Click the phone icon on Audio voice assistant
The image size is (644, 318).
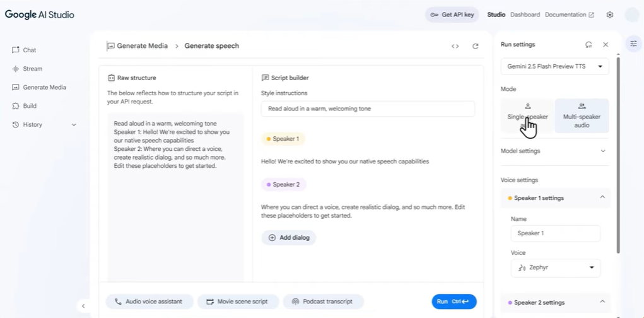119,302
